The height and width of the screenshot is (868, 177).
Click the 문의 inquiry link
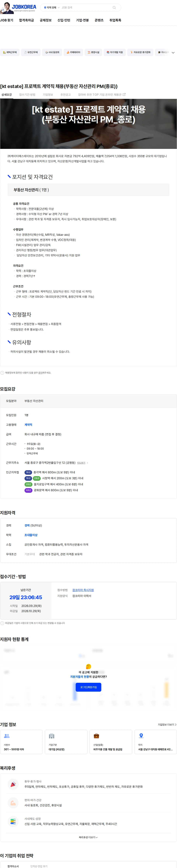40,373
